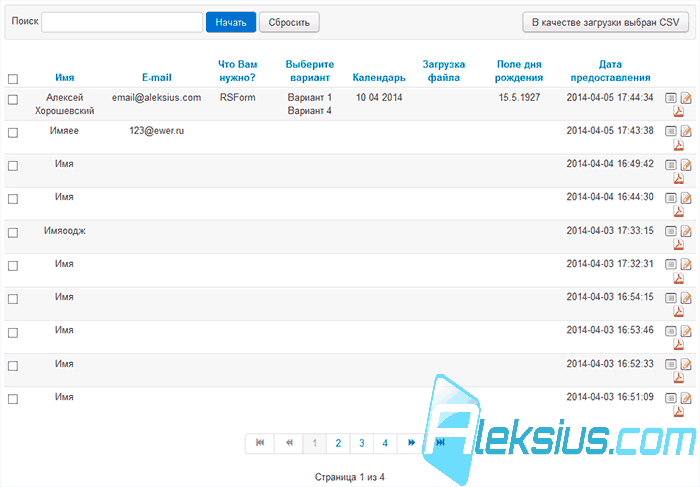The width and height of the screenshot is (700, 487).
Task: Tick the checkbox for the 2014-04-03 16:54:15 row
Action: (x=13, y=299)
